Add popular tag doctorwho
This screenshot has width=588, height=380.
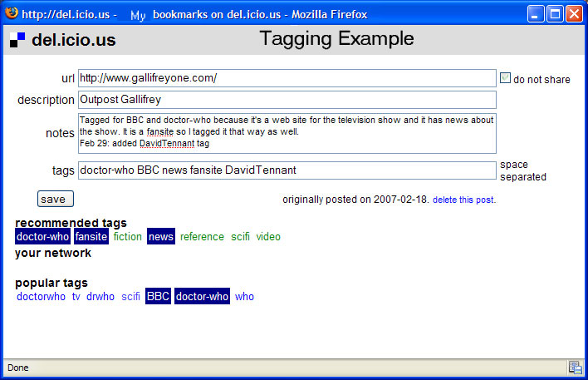[41, 296]
